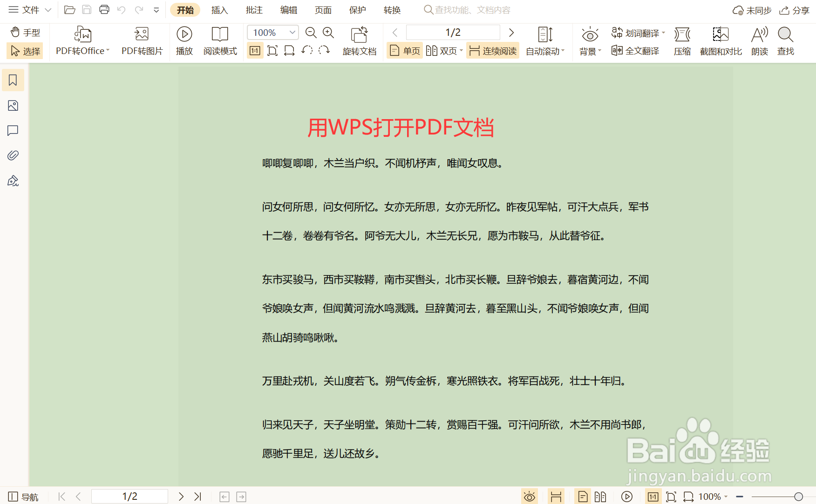The image size is (816, 504).
Task: Go to previous page in ribbon
Action: point(395,32)
